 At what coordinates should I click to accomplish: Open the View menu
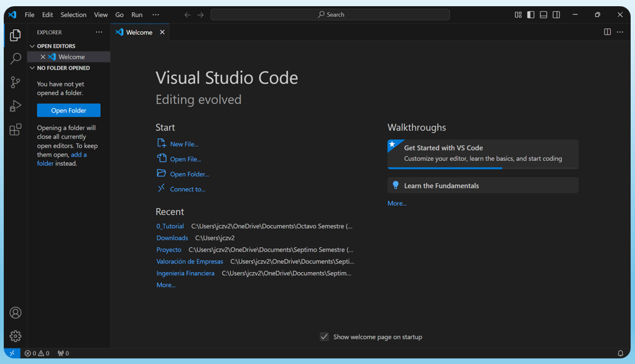pos(101,14)
